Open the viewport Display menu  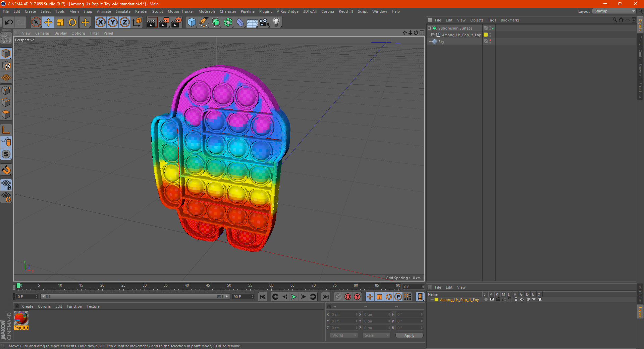(60, 33)
